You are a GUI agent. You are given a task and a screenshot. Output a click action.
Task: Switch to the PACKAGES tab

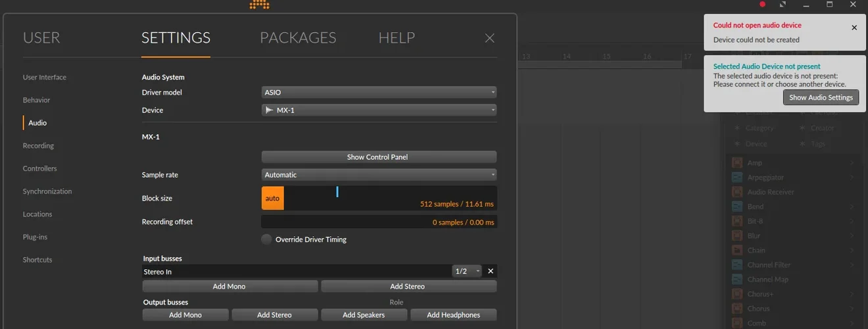pos(298,38)
